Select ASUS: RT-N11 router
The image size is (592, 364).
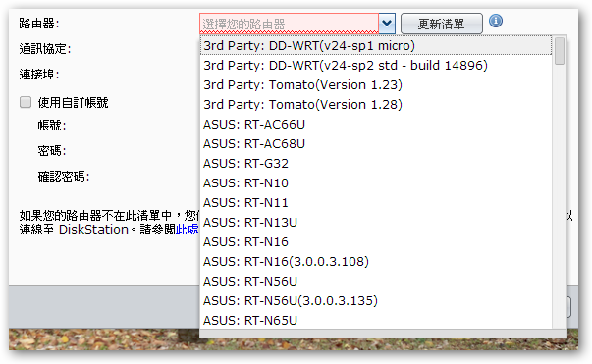(376, 202)
